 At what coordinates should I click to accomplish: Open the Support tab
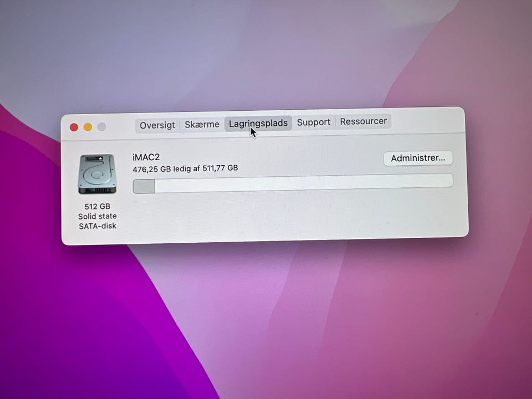click(314, 122)
